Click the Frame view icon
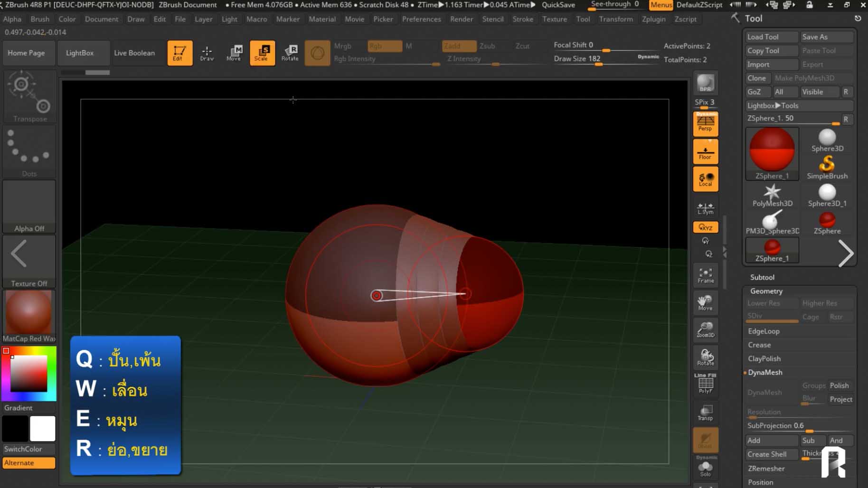868x488 pixels. 705,275
